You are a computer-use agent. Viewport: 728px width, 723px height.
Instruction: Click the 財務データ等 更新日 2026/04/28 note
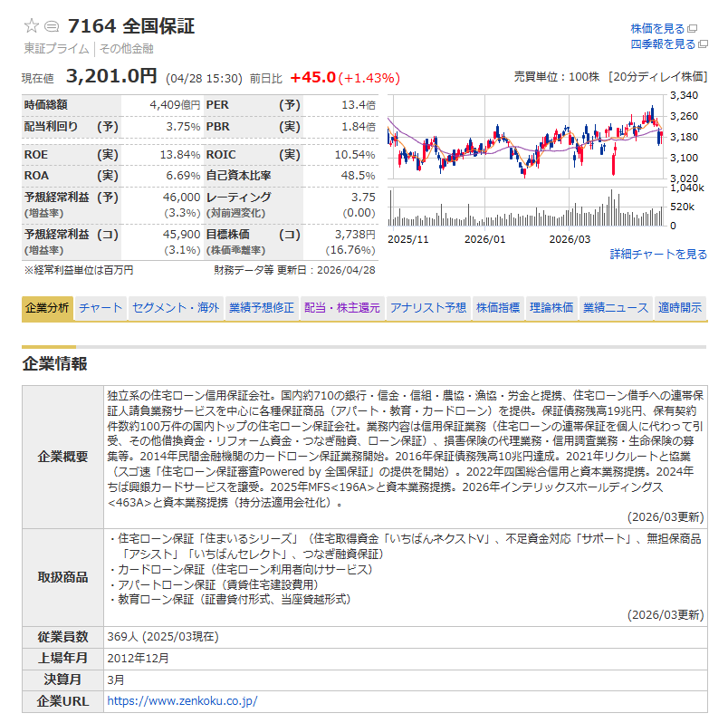tap(294, 270)
